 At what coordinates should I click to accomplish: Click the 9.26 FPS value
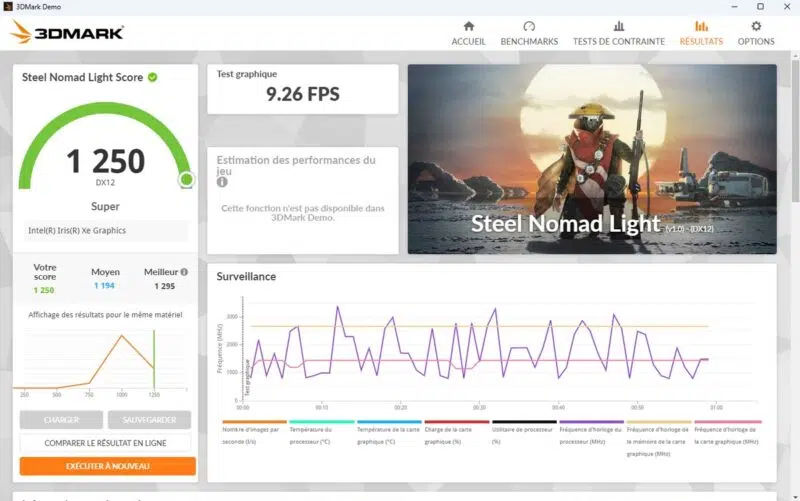(x=303, y=94)
